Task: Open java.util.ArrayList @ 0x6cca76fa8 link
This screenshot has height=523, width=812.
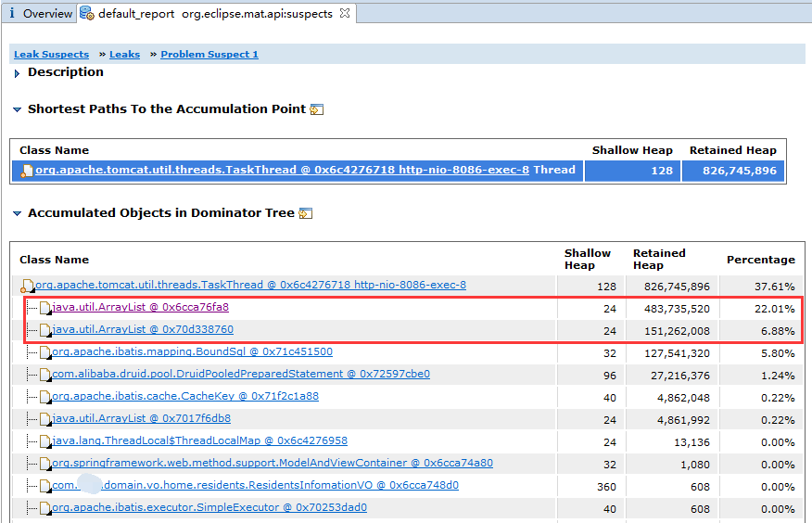Action: [x=140, y=308]
